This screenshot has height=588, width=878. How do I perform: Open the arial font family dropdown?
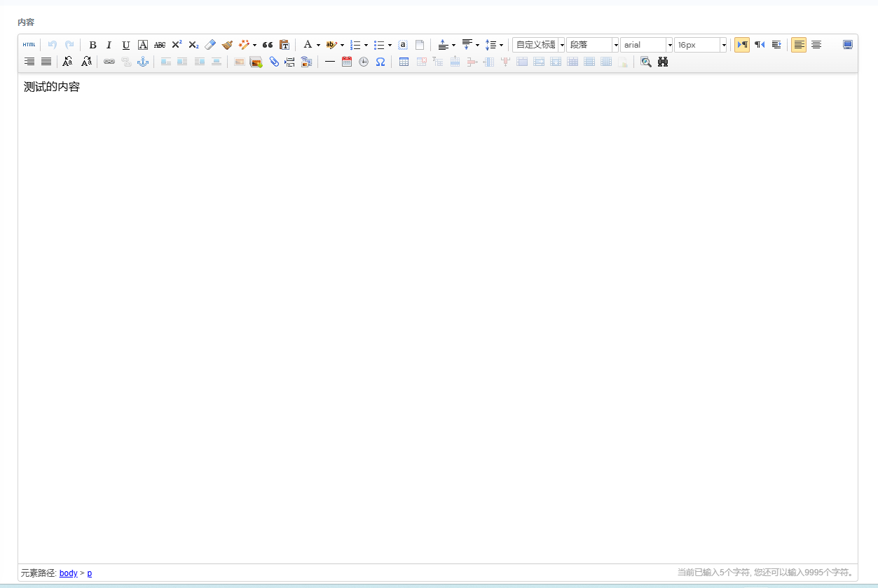coord(647,45)
